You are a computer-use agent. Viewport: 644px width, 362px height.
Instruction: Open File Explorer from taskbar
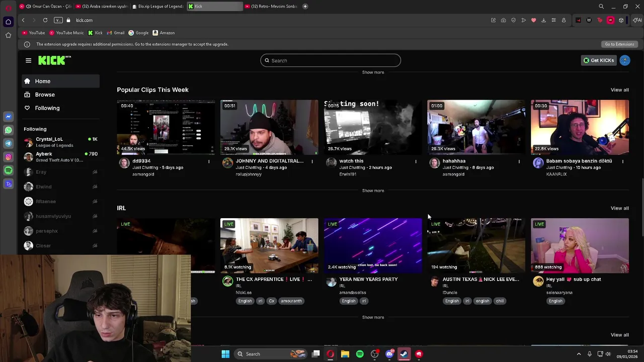point(345,354)
